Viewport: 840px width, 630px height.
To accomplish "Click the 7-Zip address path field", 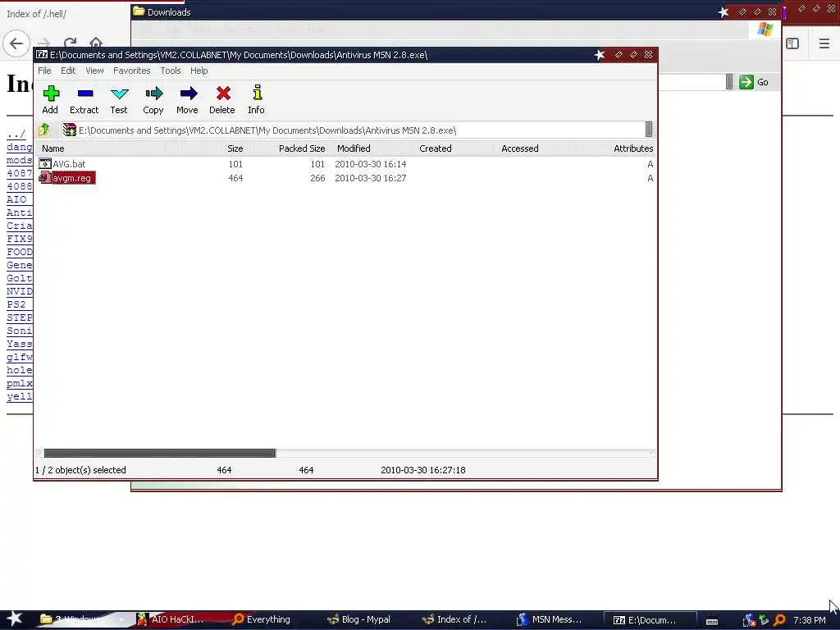I will [354, 130].
